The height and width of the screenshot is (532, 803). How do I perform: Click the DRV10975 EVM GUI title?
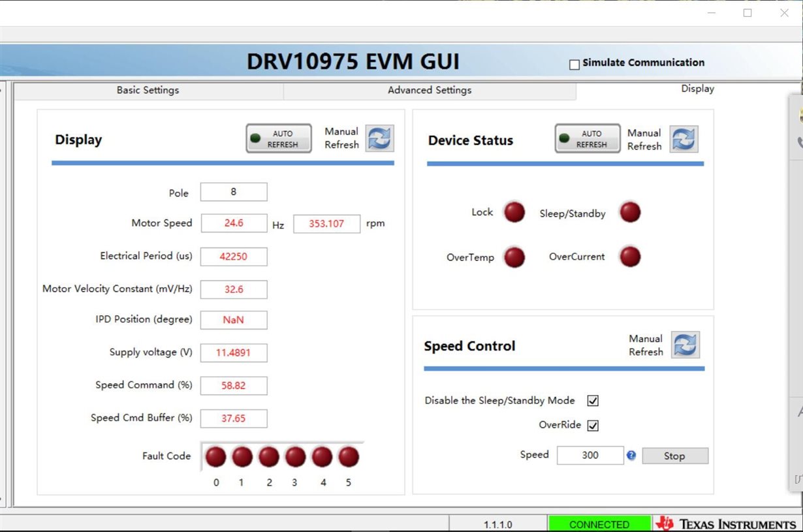coord(353,62)
